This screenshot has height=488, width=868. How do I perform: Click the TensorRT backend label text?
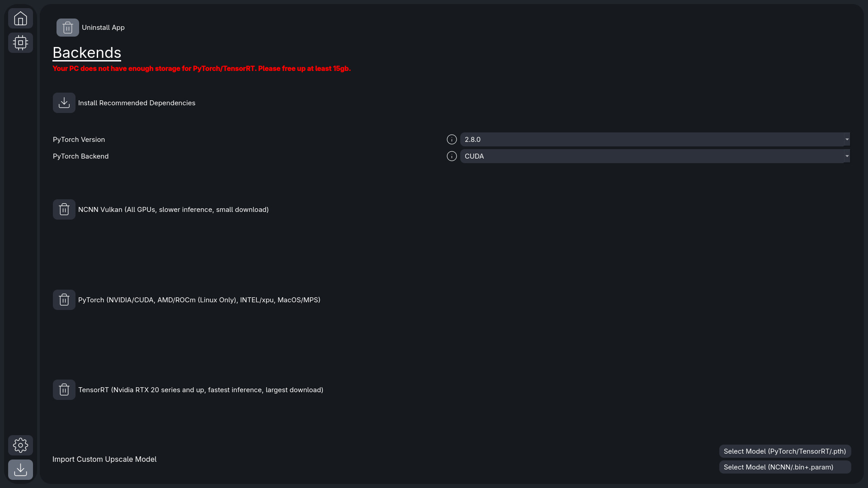coord(200,390)
